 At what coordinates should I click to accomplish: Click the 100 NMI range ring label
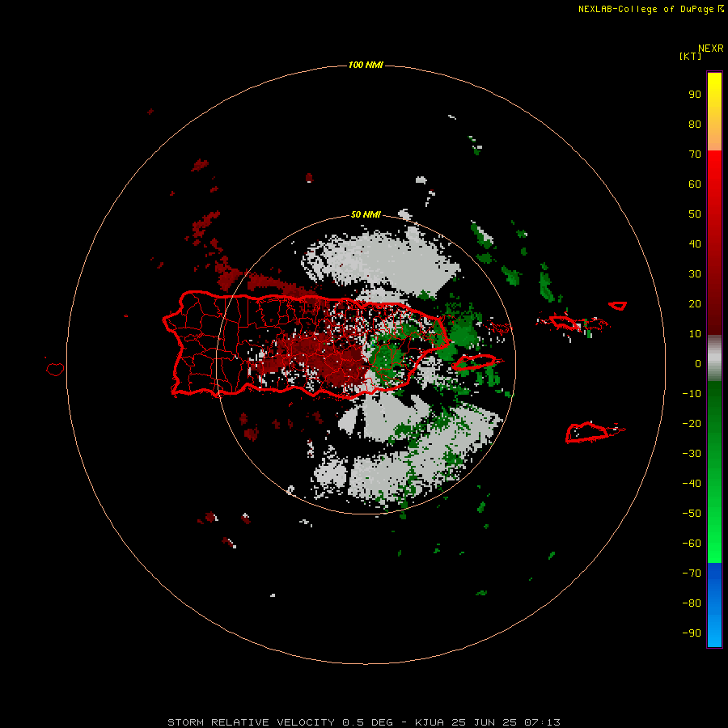click(366, 65)
